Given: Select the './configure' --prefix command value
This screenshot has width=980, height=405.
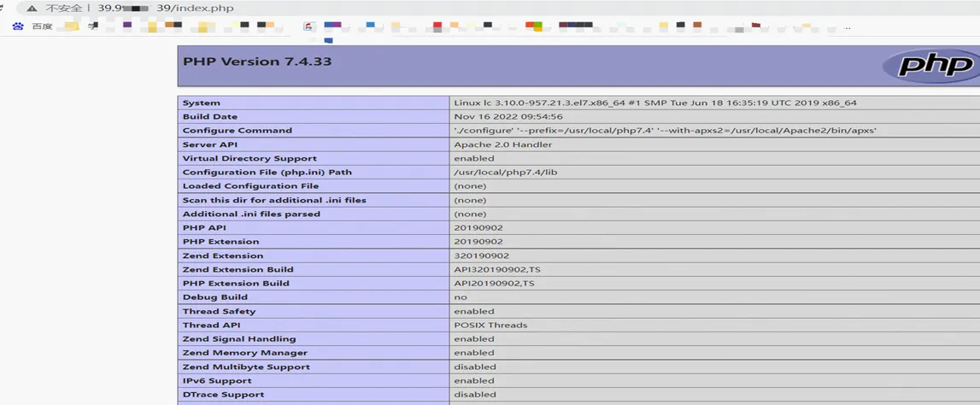Looking at the screenshot, I should tap(666, 131).
